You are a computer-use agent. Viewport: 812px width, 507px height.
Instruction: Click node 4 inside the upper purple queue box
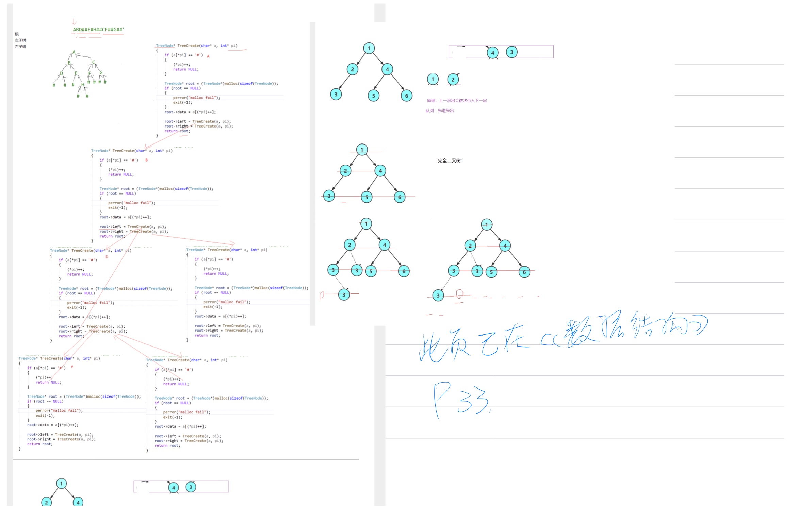pyautogui.click(x=492, y=53)
